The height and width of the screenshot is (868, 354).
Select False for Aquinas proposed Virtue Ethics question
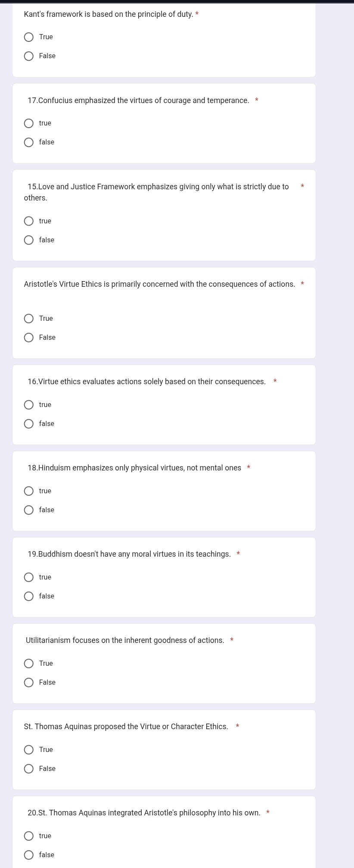[x=29, y=769]
